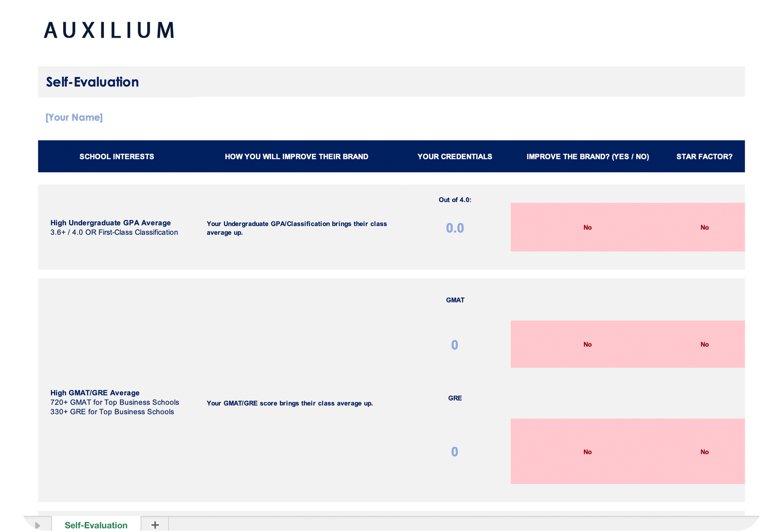Screen dimensions: 783x532
Task: Switch to the Self-Evaluation sheet tab
Action: pyautogui.click(x=96, y=525)
